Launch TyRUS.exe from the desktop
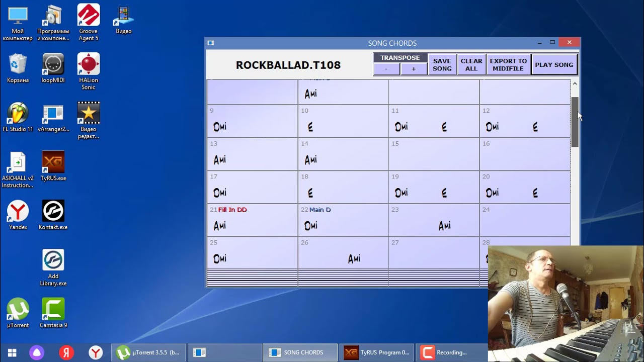The width and height of the screenshot is (644, 362). [x=53, y=166]
